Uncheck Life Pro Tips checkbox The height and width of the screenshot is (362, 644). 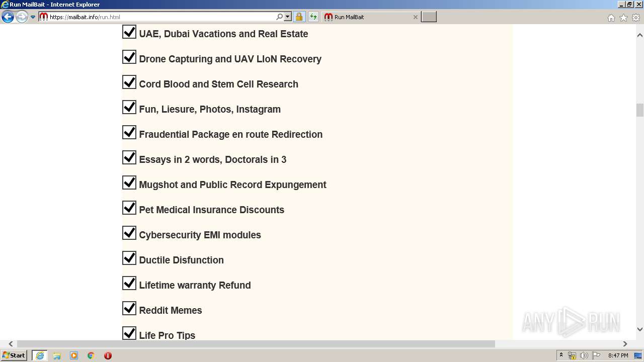pos(129,333)
